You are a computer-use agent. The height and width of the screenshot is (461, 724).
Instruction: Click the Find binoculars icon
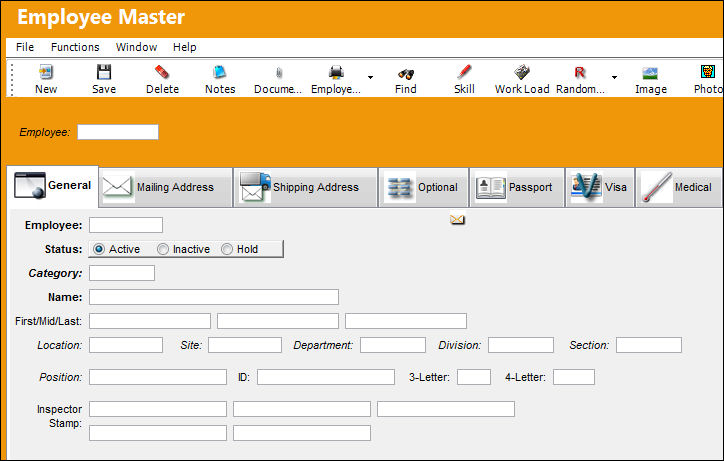406,73
